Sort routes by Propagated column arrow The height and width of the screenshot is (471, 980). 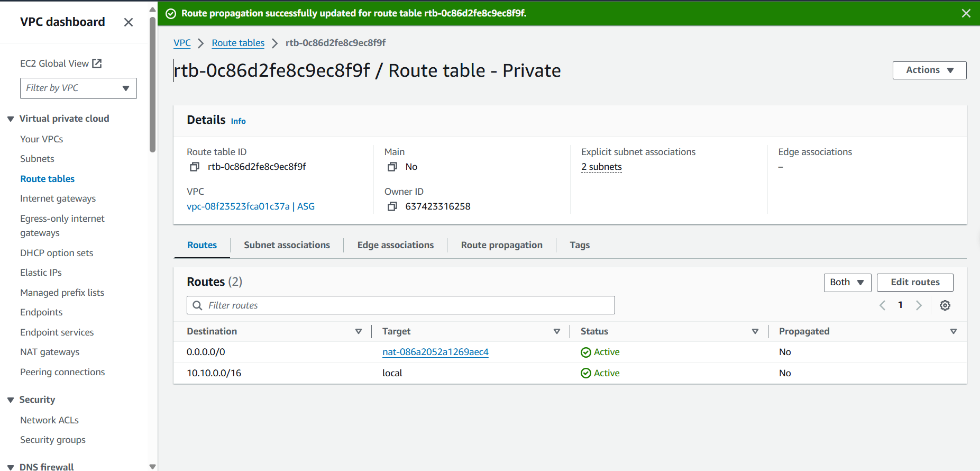click(954, 331)
